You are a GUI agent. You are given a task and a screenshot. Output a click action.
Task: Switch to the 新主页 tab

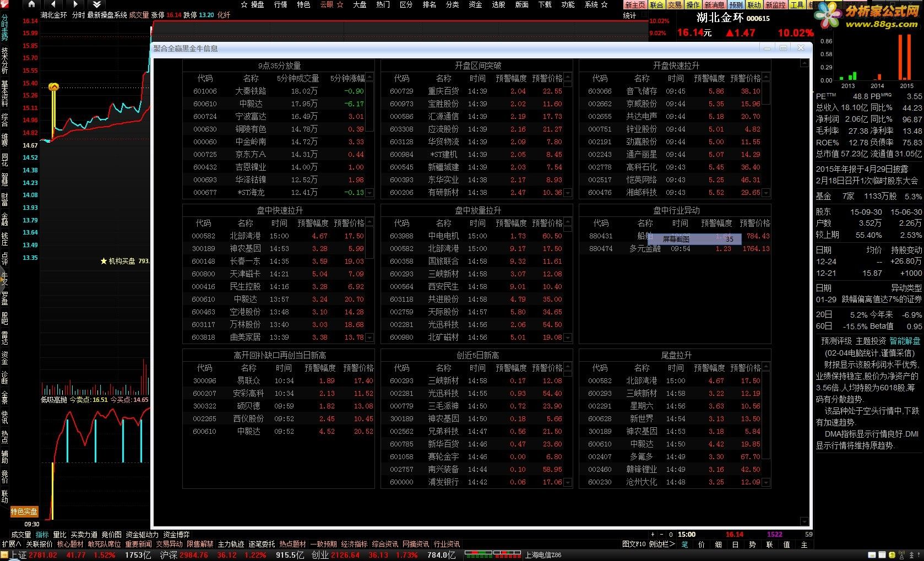coord(635,5)
